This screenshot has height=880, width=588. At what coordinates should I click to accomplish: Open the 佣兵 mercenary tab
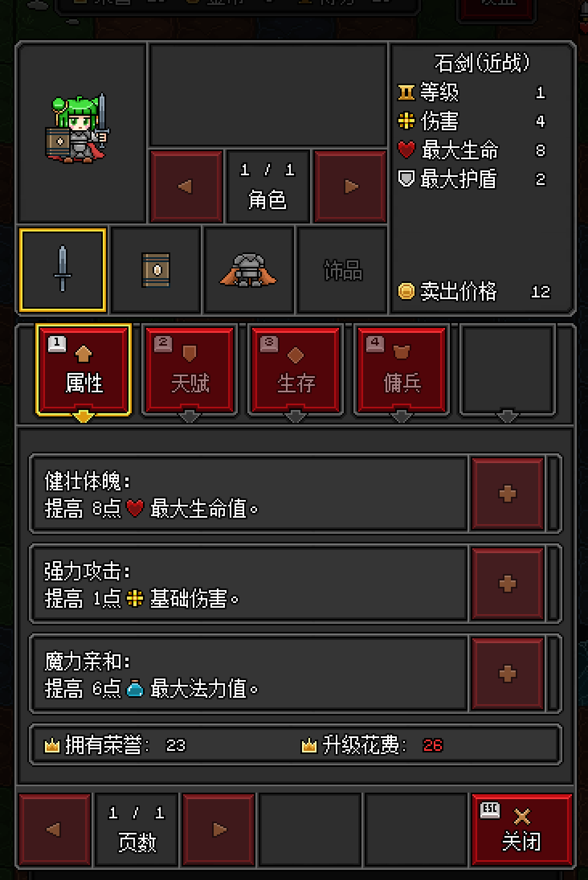(x=402, y=370)
